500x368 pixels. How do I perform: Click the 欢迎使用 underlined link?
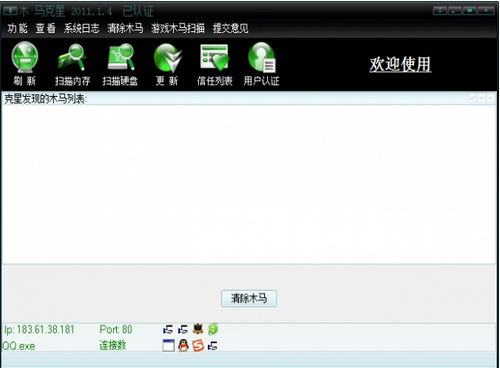(400, 64)
